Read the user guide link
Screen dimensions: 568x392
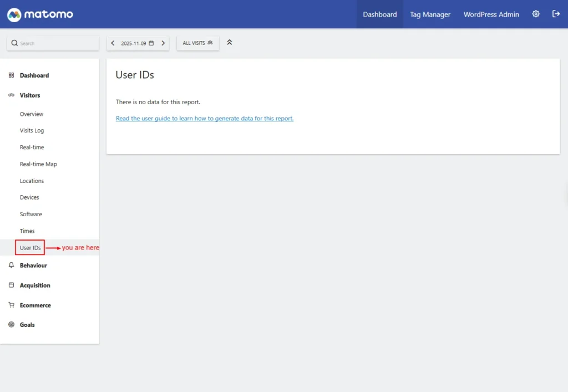pyautogui.click(x=204, y=119)
